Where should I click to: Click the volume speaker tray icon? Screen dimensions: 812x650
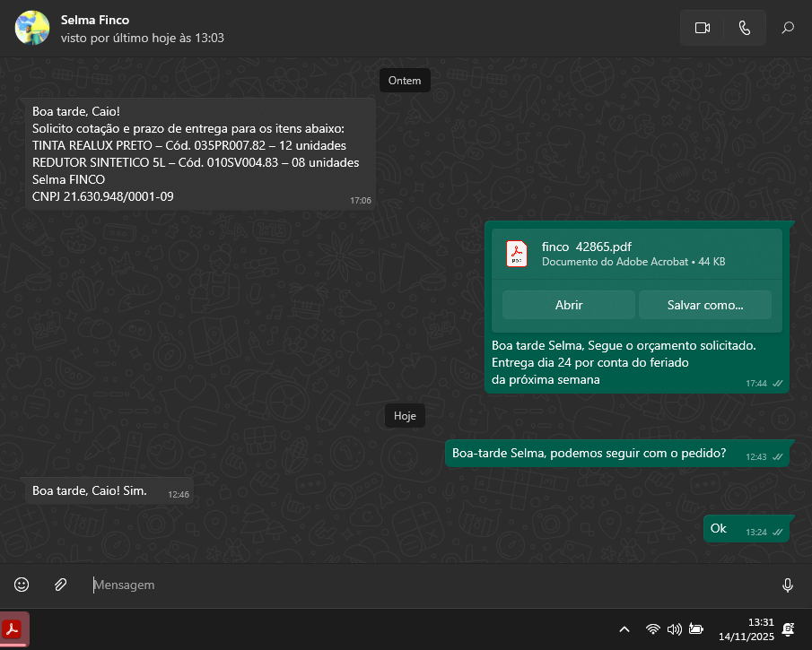[674, 629]
